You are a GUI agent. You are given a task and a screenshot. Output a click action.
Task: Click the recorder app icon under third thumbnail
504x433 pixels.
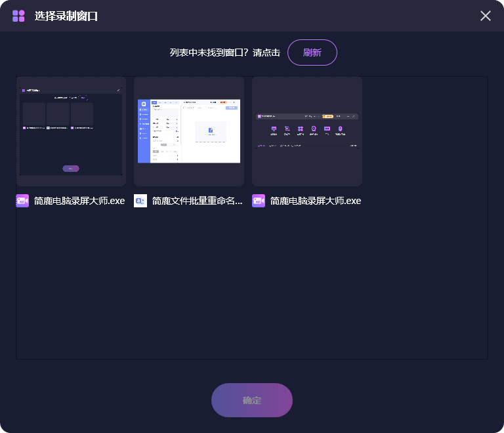click(x=259, y=201)
